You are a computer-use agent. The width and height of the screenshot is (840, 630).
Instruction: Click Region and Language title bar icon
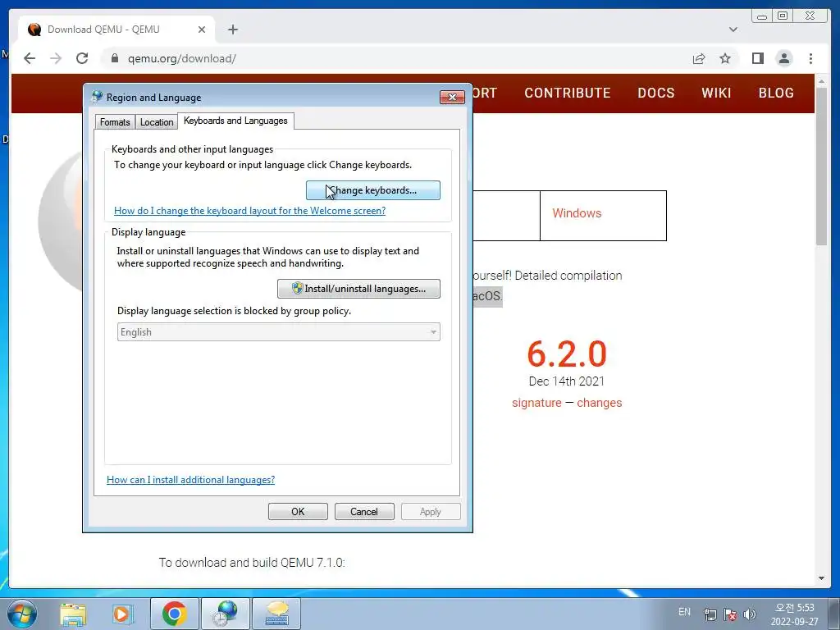pos(97,97)
